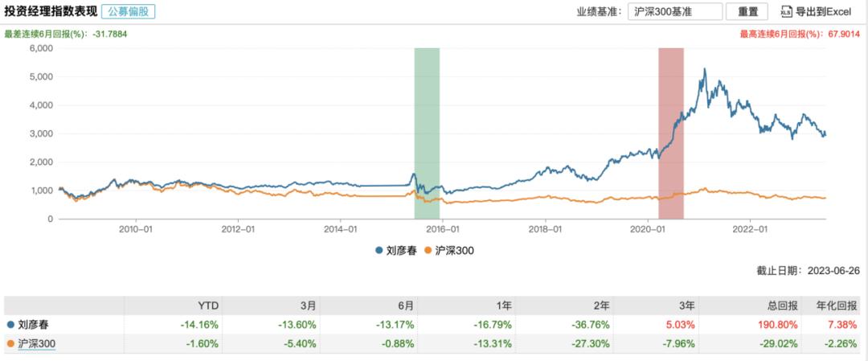This screenshot has width=868, height=361.
Task: Click the 年化回报 column header
Action: tap(838, 306)
